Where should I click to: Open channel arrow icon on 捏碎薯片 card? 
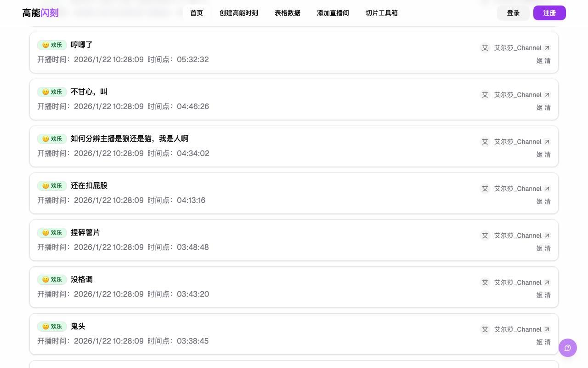547,236
